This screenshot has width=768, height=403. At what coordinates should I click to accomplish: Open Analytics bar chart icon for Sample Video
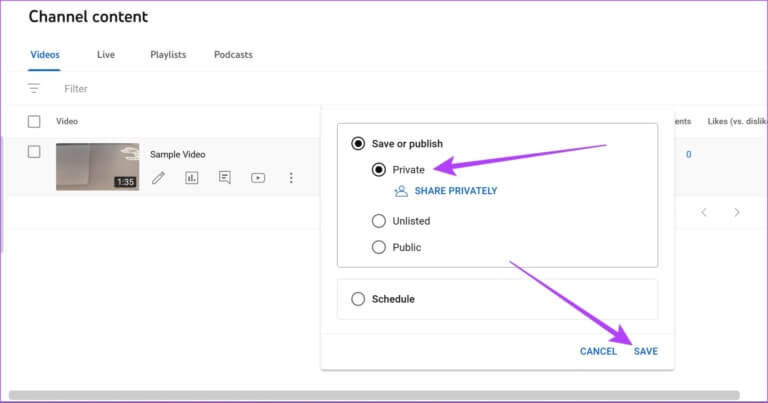[x=192, y=178]
